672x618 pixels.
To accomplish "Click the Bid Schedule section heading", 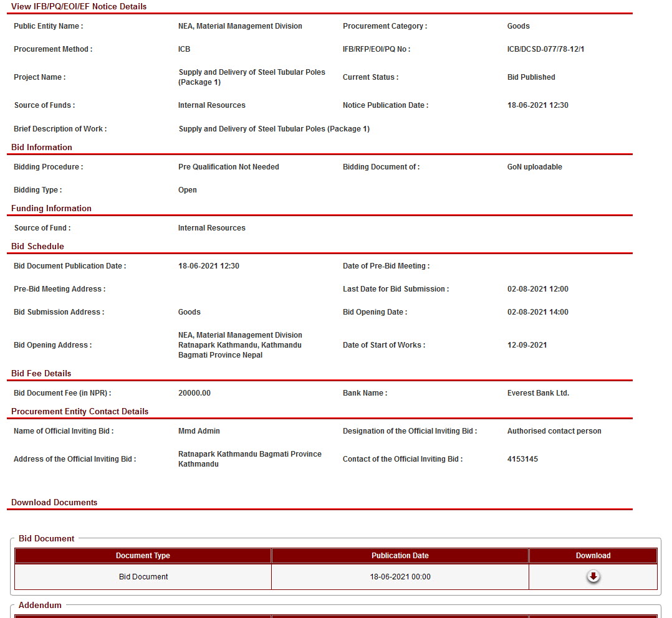I will tap(37, 246).
